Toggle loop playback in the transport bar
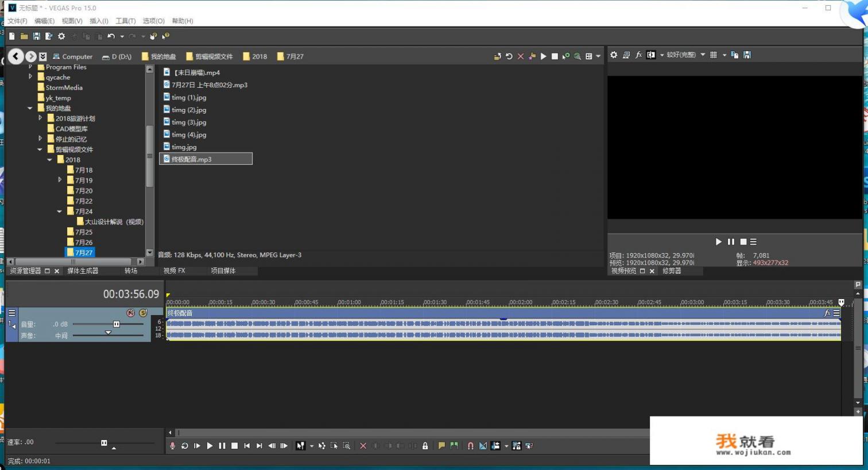 point(185,446)
